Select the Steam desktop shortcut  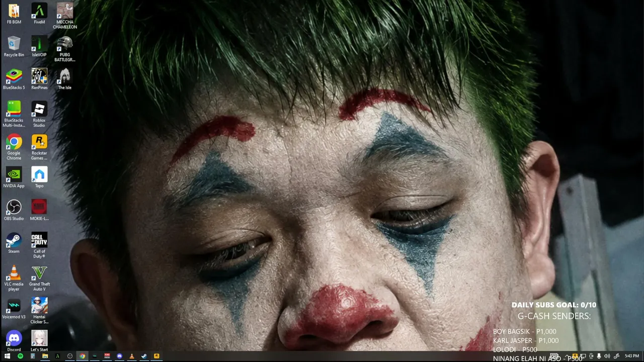click(14, 243)
